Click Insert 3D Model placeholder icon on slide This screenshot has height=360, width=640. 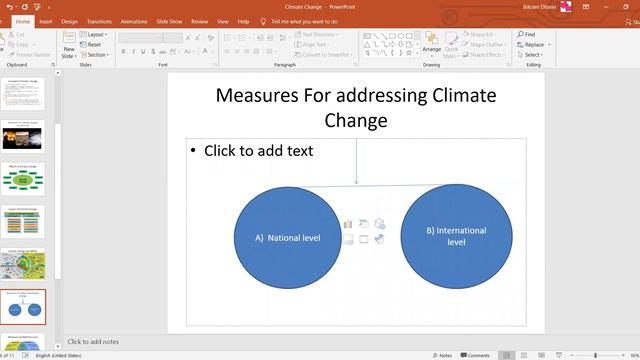pyautogui.click(x=380, y=224)
